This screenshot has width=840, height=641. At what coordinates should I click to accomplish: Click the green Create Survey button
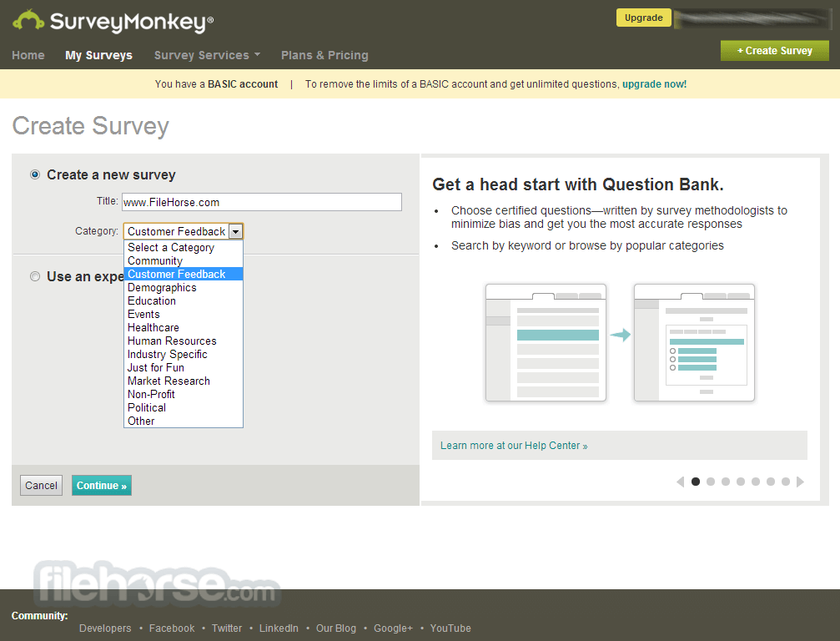774,51
